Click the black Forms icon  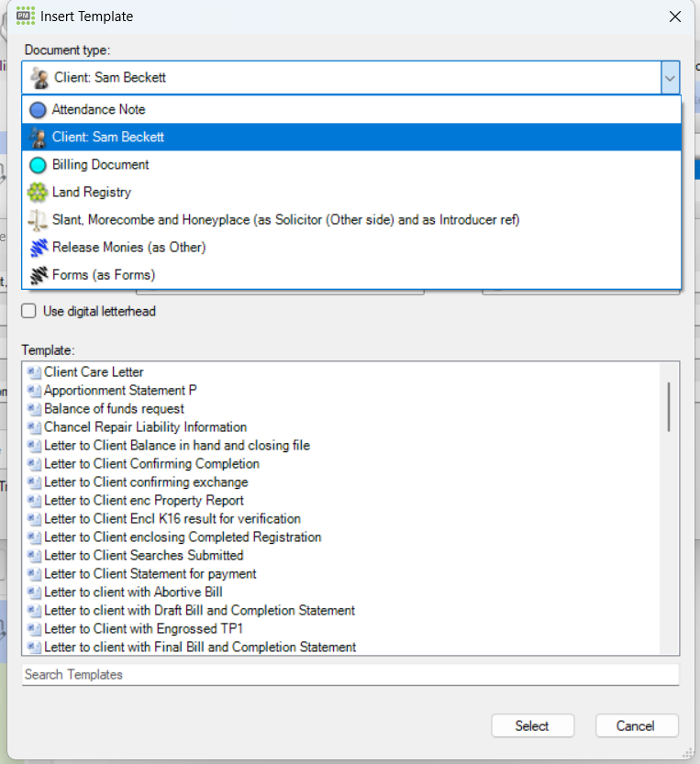(38, 275)
